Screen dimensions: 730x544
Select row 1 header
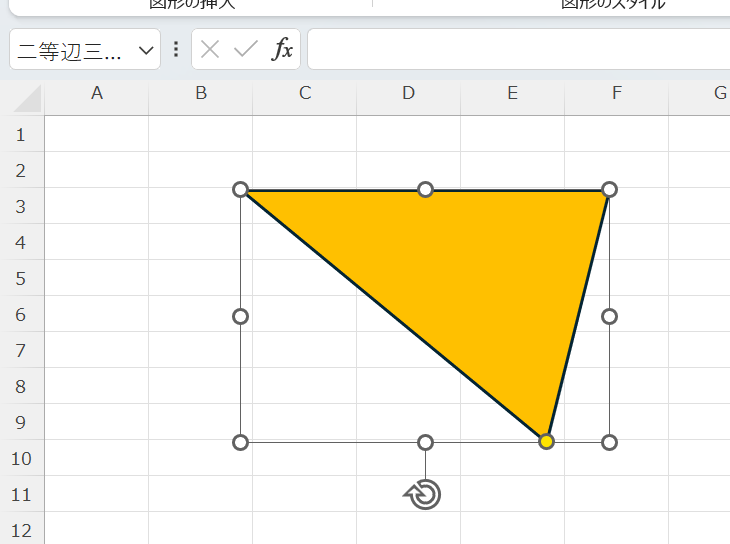click(22, 135)
